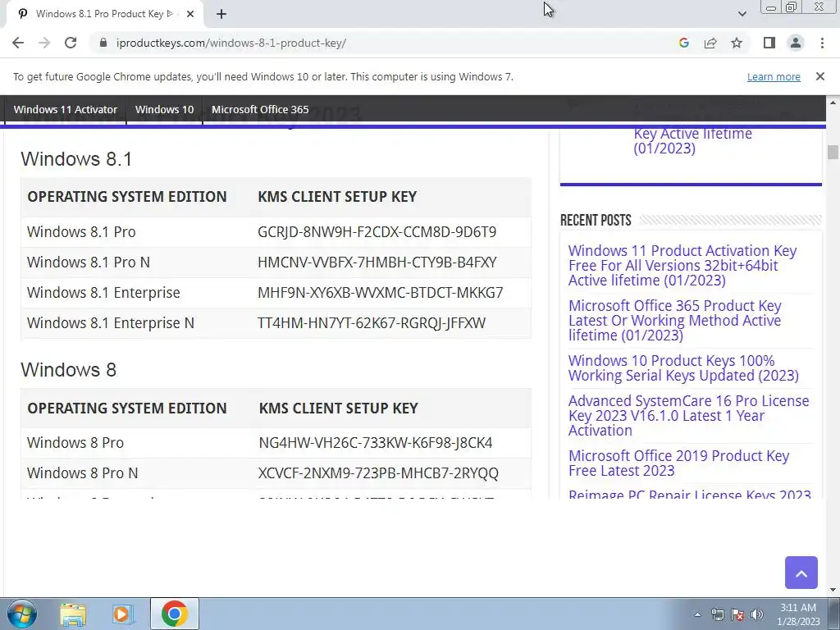This screenshot has height=630, width=840.
Task: Open the Microsoft Office 365 menu item
Action: (x=260, y=109)
